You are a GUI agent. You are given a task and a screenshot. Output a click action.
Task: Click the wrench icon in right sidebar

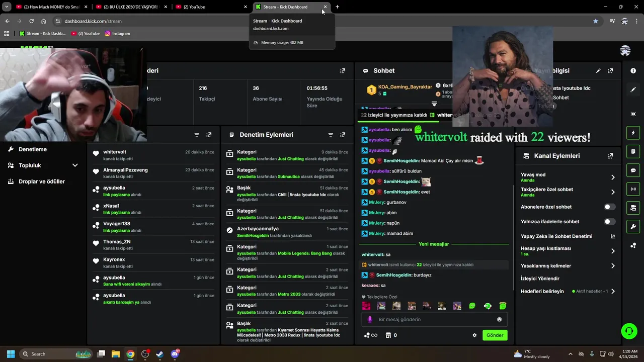(x=633, y=226)
